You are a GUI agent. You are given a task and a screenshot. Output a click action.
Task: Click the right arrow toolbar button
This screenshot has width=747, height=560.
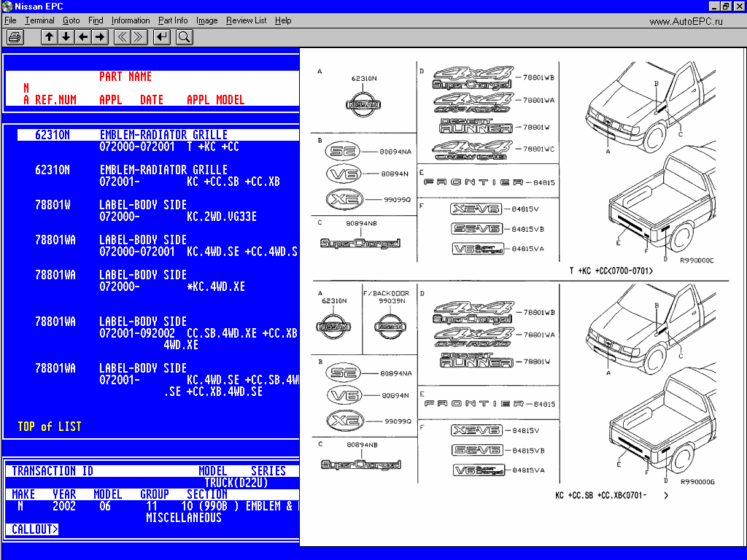[100, 36]
